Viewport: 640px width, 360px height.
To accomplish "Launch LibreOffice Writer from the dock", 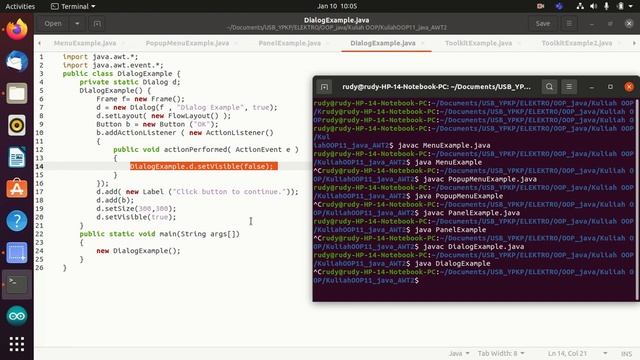I will click(17, 157).
